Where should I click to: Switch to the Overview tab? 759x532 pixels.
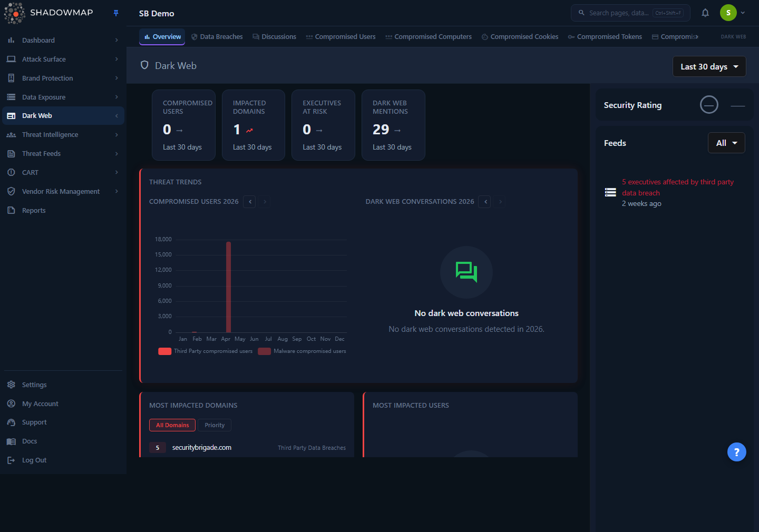(162, 37)
